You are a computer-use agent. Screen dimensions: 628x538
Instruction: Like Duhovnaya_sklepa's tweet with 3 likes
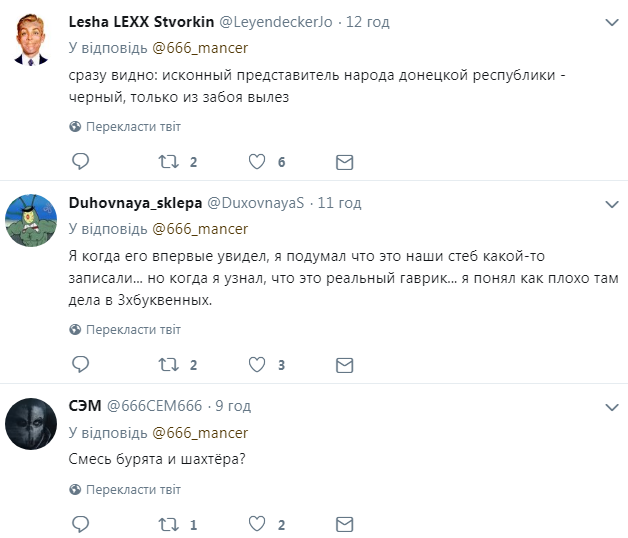258,364
